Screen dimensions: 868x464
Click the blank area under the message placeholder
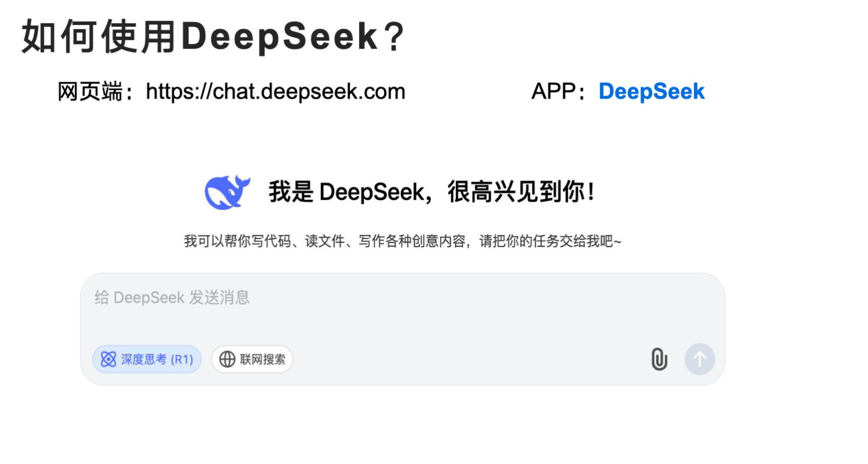[403, 325]
